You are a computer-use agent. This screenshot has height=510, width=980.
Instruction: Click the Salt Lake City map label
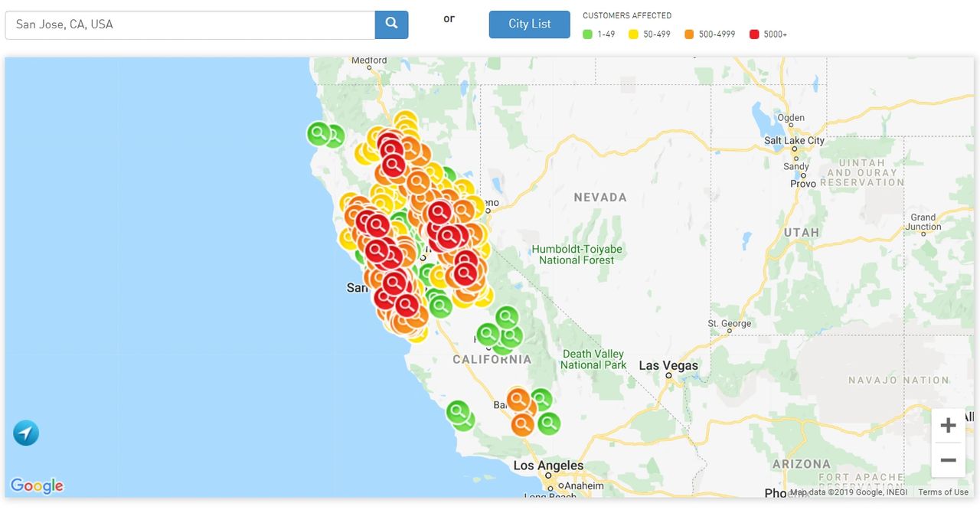pos(794,141)
